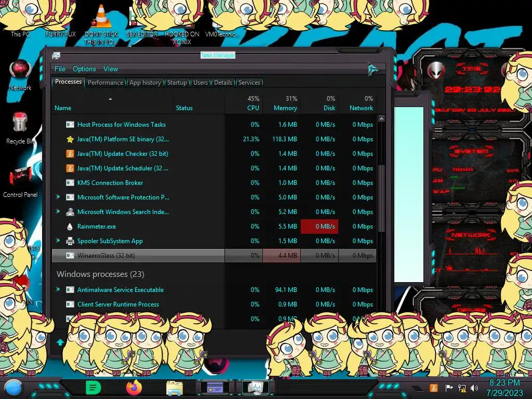Viewport: 532px width, 399px height.
Task: Open the Control Panel desktop icon
Action: click(x=20, y=182)
